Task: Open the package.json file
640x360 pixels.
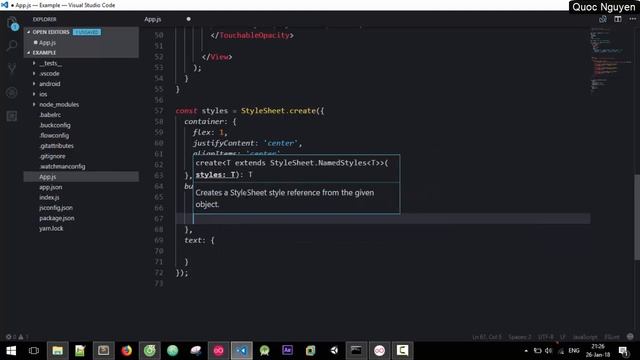Action: pos(57,218)
